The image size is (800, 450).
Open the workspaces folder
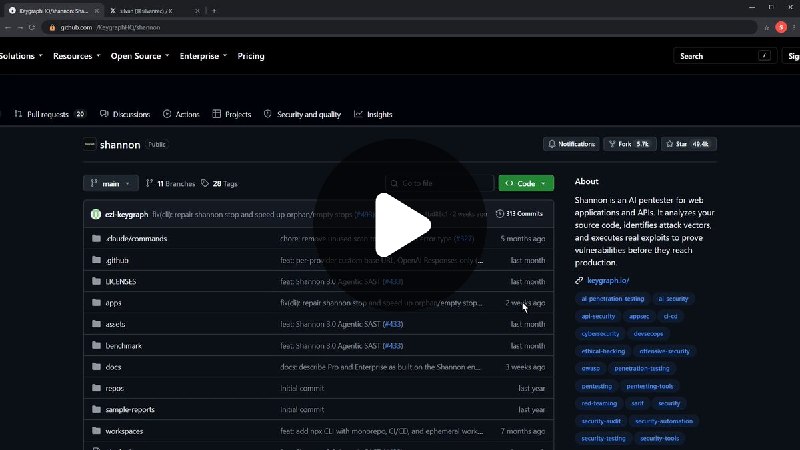tap(124, 431)
